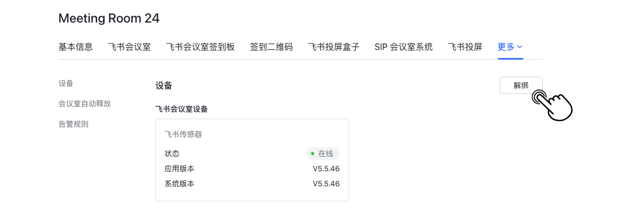Click the Meeting Room 24 page title
The width and height of the screenshot is (644, 211).
(x=109, y=18)
